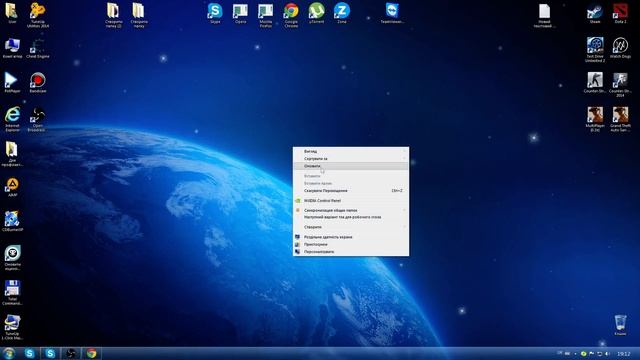Select the CDBurnerXP desktop icon
This screenshot has height=360, width=640.
tap(12, 221)
